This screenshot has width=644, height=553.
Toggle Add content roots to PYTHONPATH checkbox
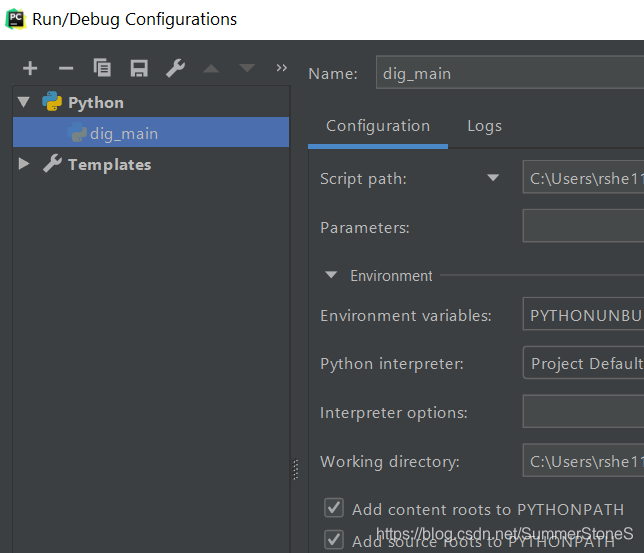point(334,509)
